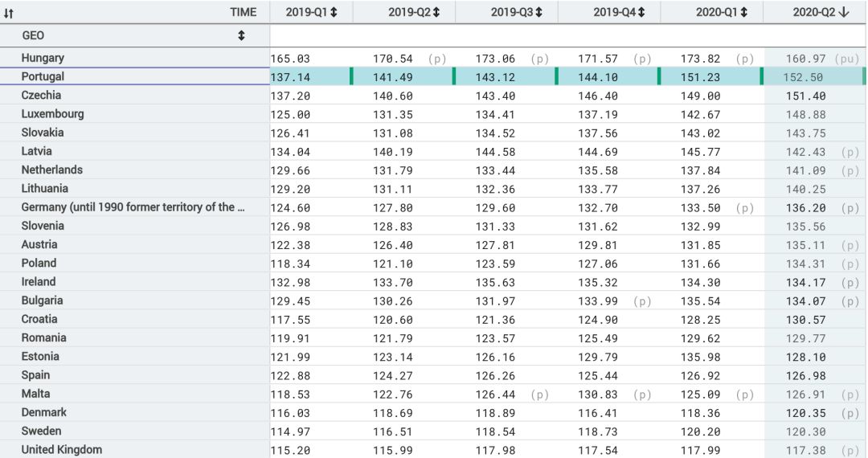Click Luxembourg's 2019-Q1 value 125.00
This screenshot has width=868, height=458.
pos(290,115)
